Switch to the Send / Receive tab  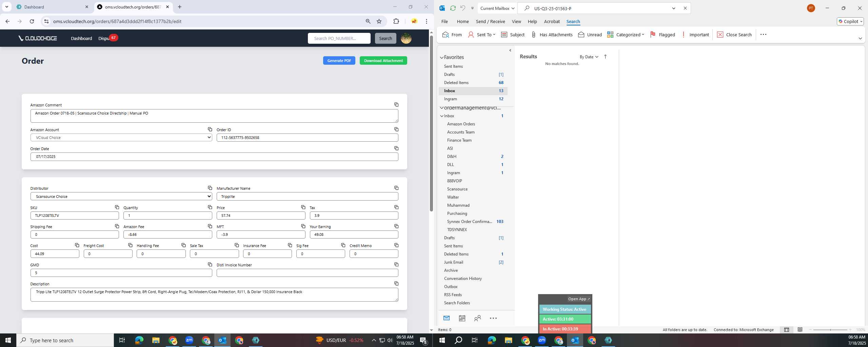click(490, 21)
